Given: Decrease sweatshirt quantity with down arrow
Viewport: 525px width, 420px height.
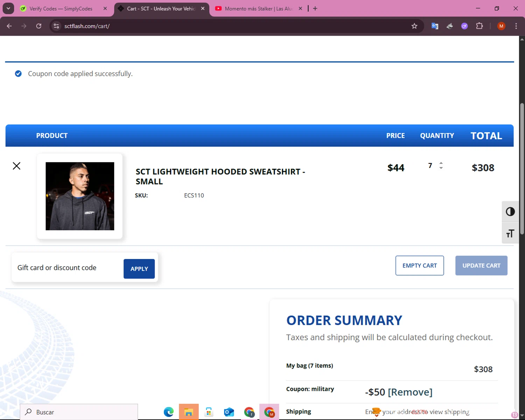Looking at the screenshot, I should (441, 168).
